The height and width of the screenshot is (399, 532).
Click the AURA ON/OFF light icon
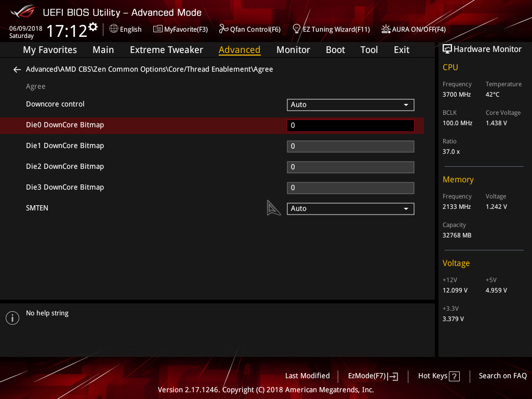coord(386,29)
